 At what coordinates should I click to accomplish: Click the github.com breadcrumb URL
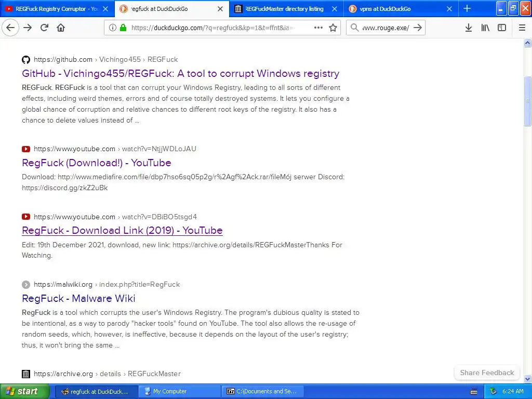(105, 59)
